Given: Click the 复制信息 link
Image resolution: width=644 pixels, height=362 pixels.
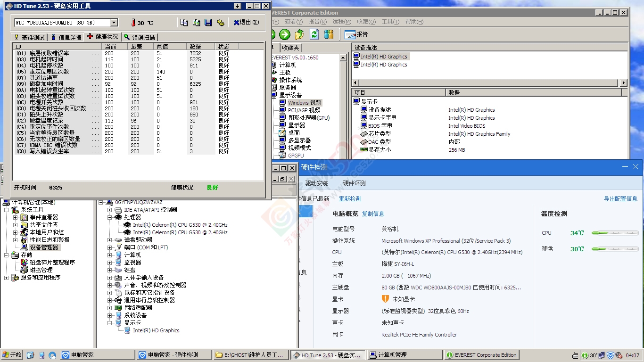Looking at the screenshot, I should (x=373, y=214).
